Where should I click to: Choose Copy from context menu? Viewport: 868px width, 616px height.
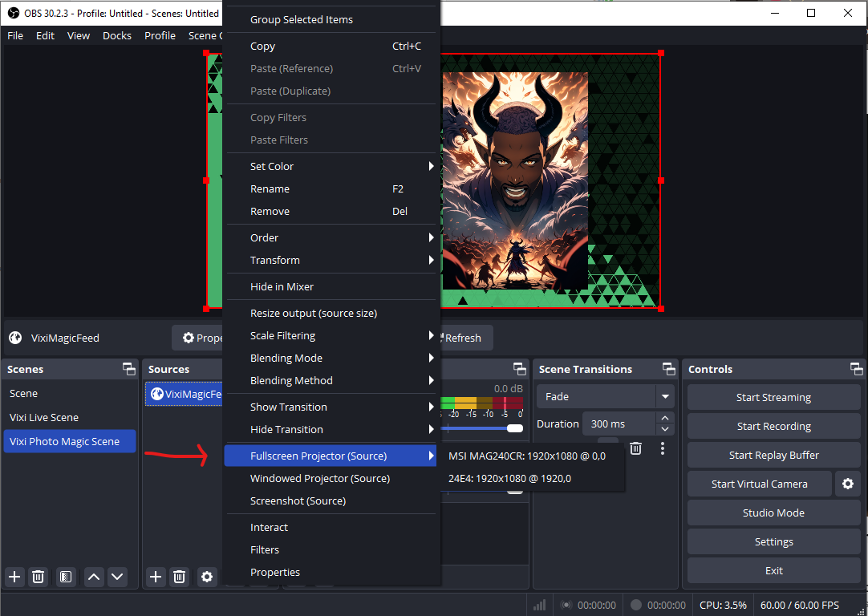pyautogui.click(x=331, y=46)
